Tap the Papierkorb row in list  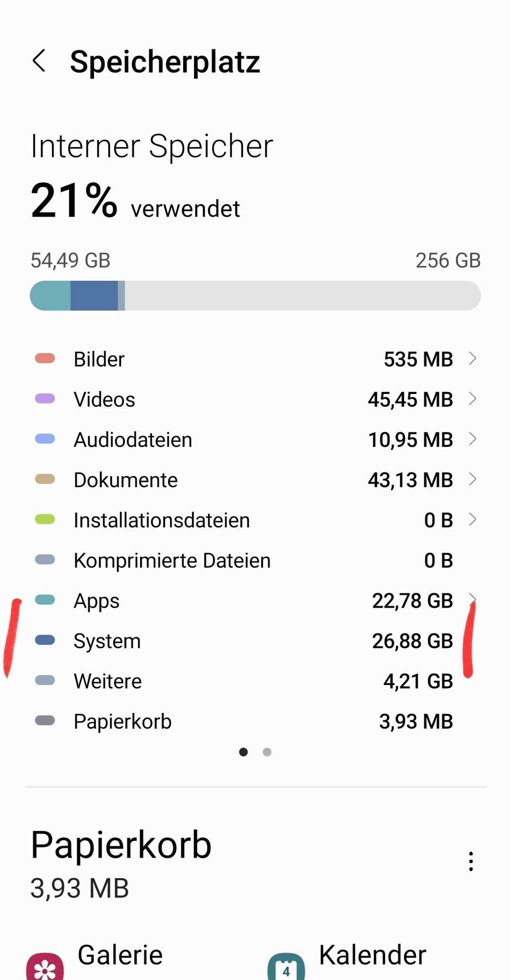point(255,721)
